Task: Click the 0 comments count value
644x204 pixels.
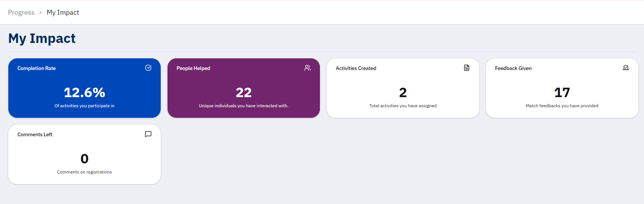Action: coord(85,158)
